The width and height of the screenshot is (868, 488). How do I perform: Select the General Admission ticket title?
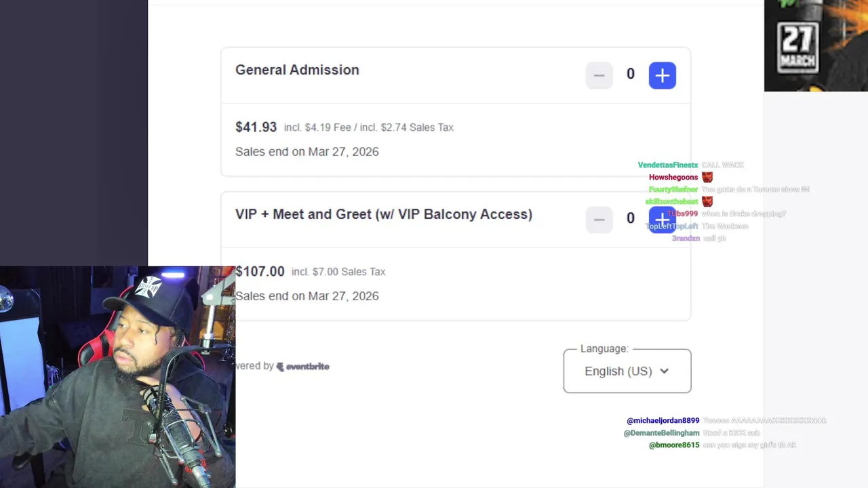[297, 70]
